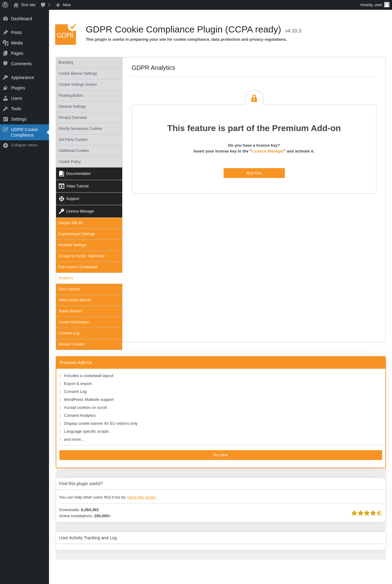Click the star rating of the plugin
Viewport: 392px width, 584px height.
367,513
